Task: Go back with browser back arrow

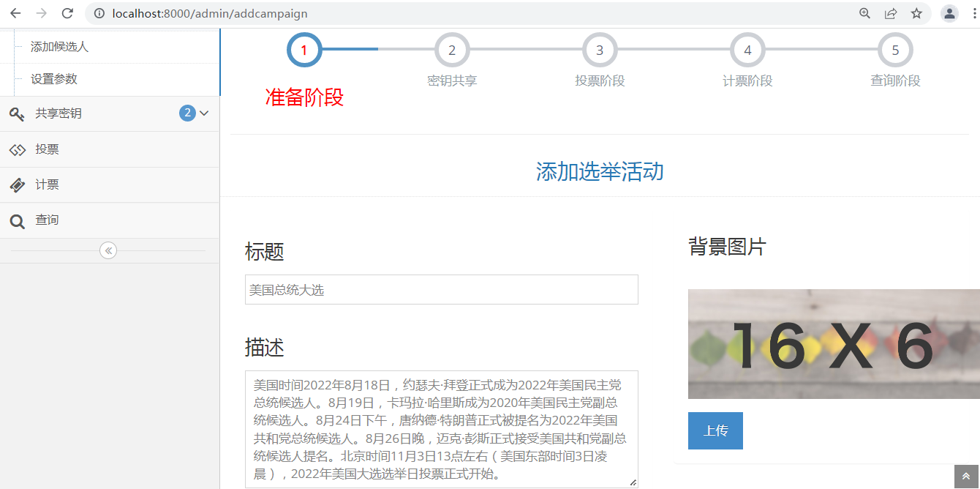Action: click(15, 13)
